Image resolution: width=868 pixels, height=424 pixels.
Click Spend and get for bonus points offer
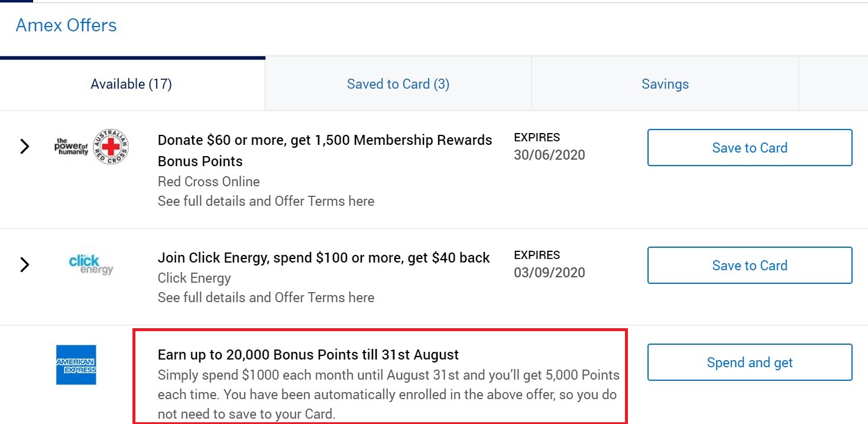749,362
